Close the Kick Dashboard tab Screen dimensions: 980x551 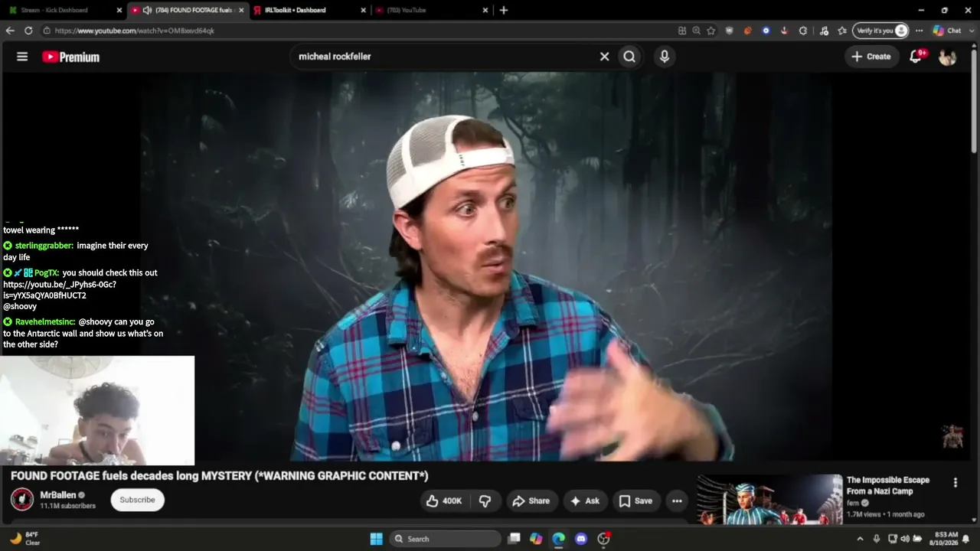(x=119, y=10)
